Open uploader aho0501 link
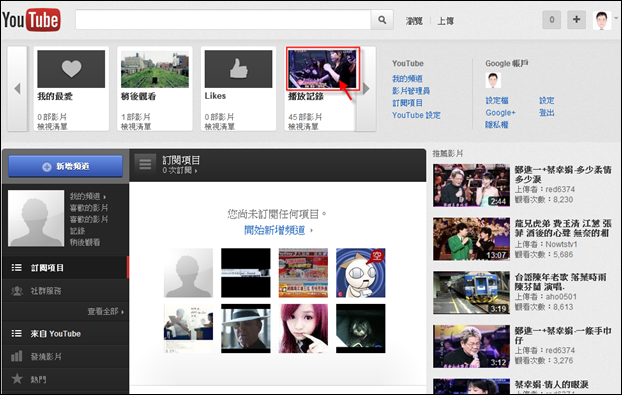Screen dimensions: 622x395 pos(561,297)
